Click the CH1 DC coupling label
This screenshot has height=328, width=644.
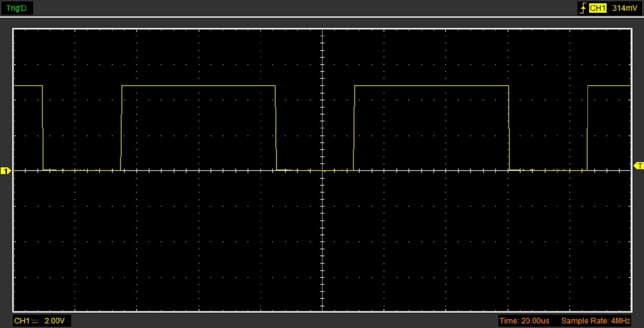coord(26,321)
